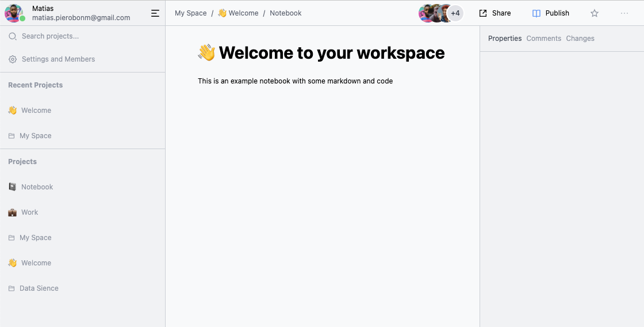Click the search magnifier icon

click(13, 36)
